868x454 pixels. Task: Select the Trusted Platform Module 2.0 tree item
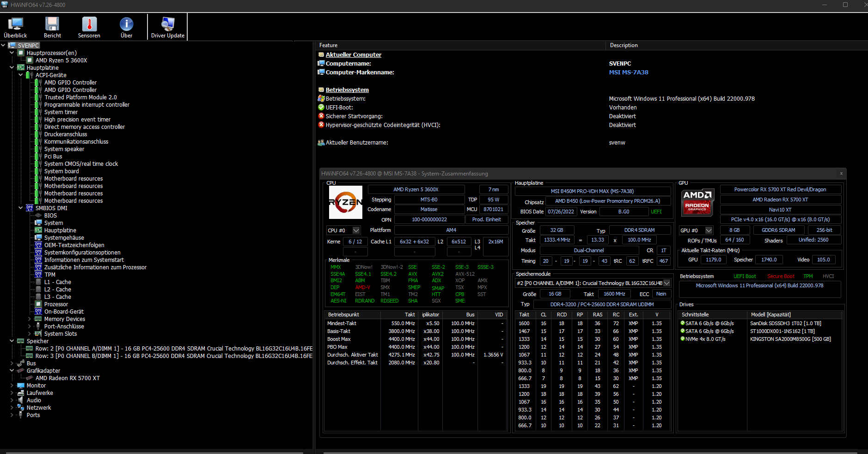(x=80, y=97)
